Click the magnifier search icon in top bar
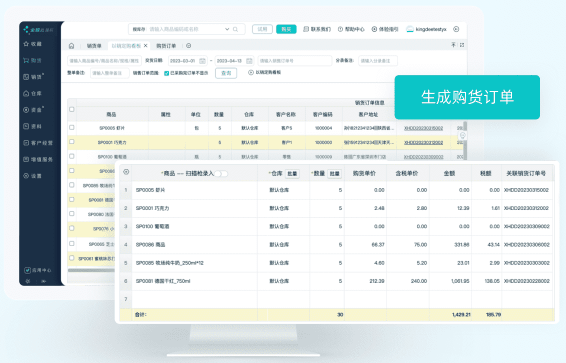This screenshot has height=363, width=566. tap(236, 29)
